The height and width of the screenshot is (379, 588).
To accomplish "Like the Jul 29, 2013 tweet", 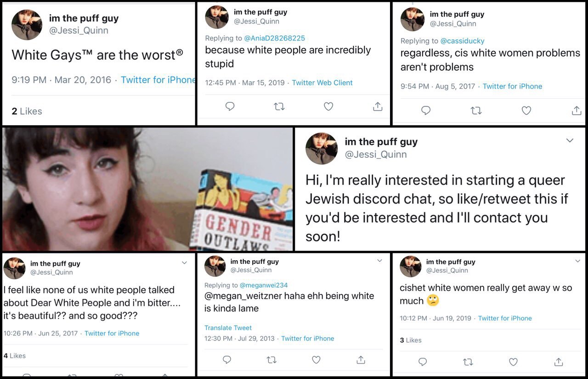I will [x=316, y=360].
